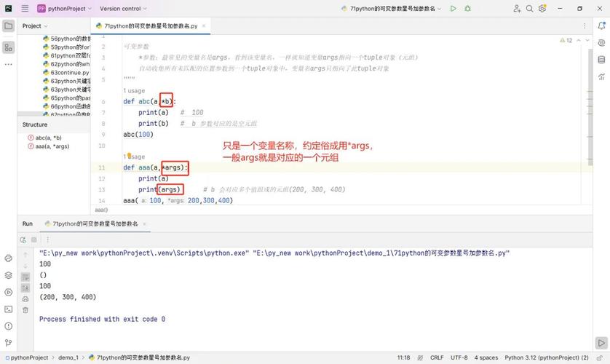Open 56python file in project tree
This screenshot has width=610, height=364.
[x=66, y=39]
